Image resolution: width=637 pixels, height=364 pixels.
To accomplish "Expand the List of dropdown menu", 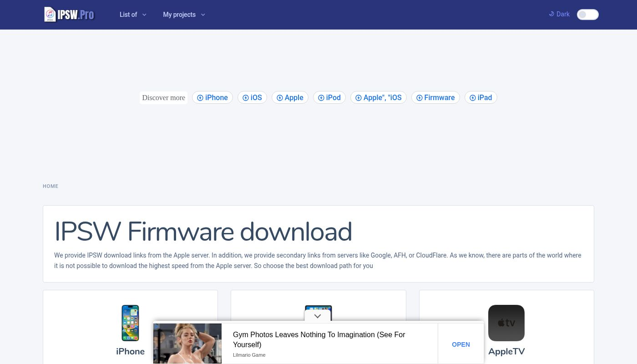I will [133, 15].
